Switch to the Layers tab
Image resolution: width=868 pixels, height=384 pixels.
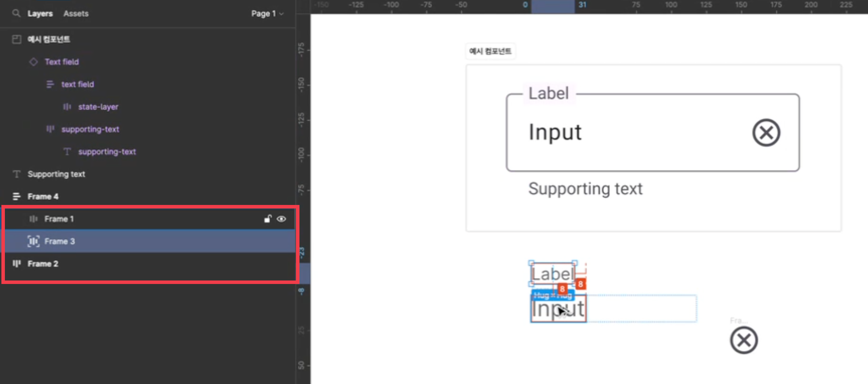coord(40,14)
